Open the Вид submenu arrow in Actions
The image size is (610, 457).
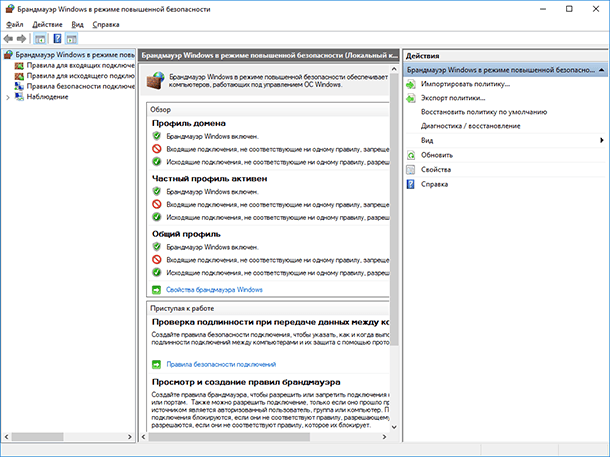click(x=601, y=140)
